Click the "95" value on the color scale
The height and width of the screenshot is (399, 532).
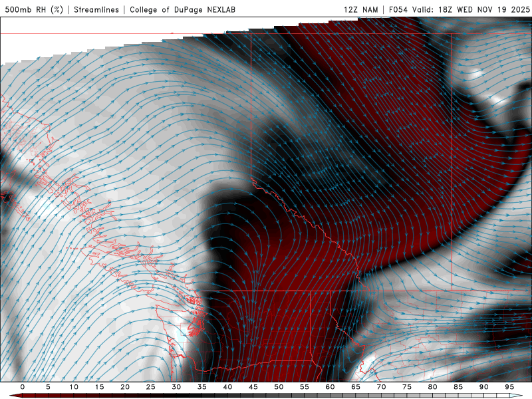[509, 387]
